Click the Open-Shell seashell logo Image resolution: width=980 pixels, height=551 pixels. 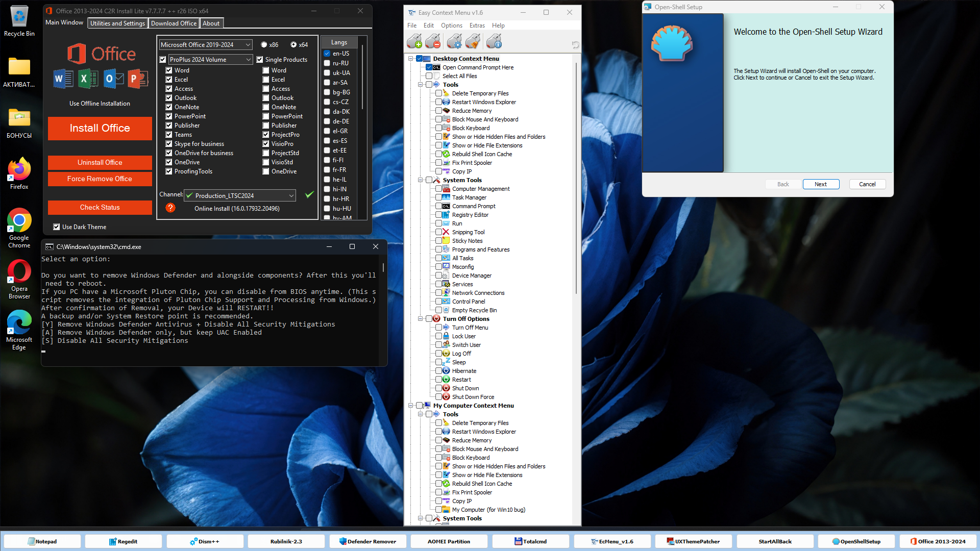[671, 44]
